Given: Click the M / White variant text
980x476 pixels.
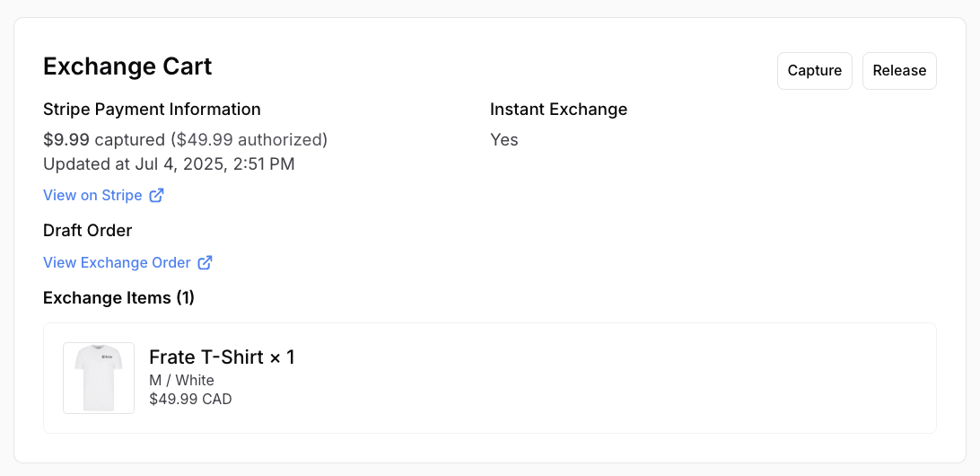Looking at the screenshot, I should (181, 380).
